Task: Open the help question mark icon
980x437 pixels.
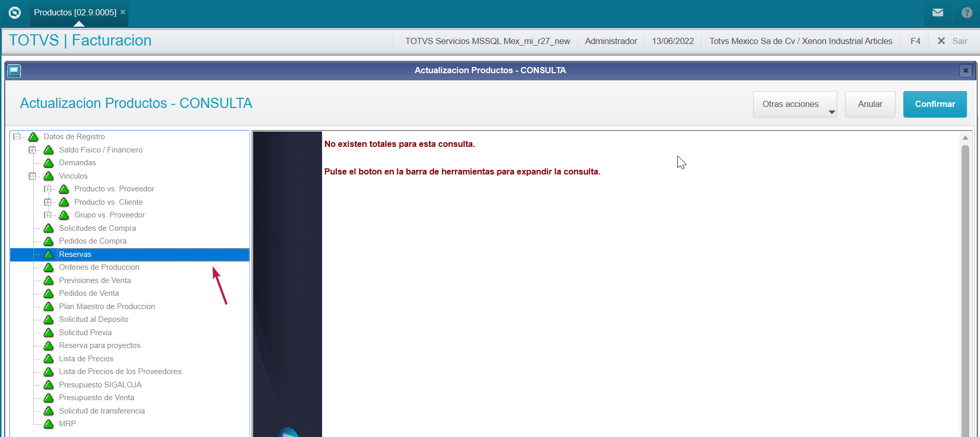Action: click(967, 13)
